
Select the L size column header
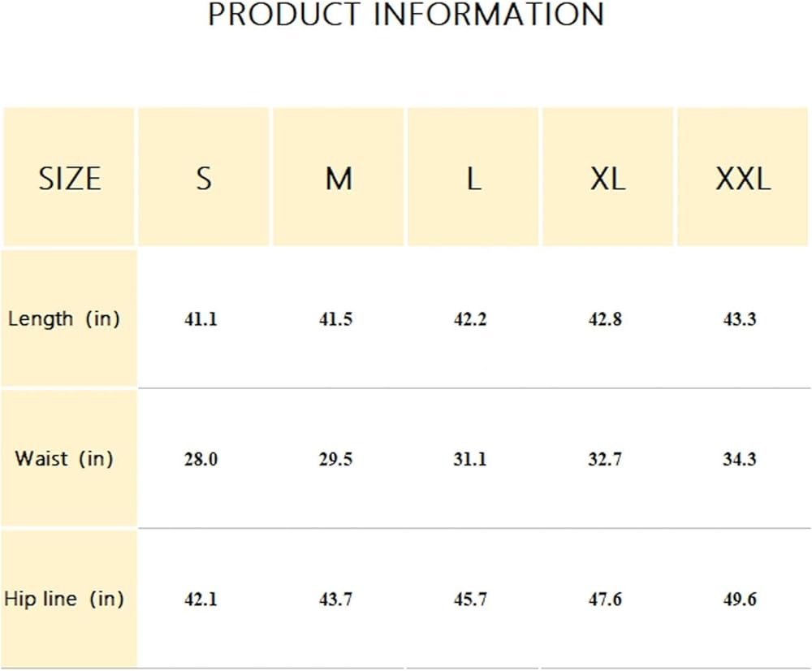pyautogui.click(x=473, y=177)
